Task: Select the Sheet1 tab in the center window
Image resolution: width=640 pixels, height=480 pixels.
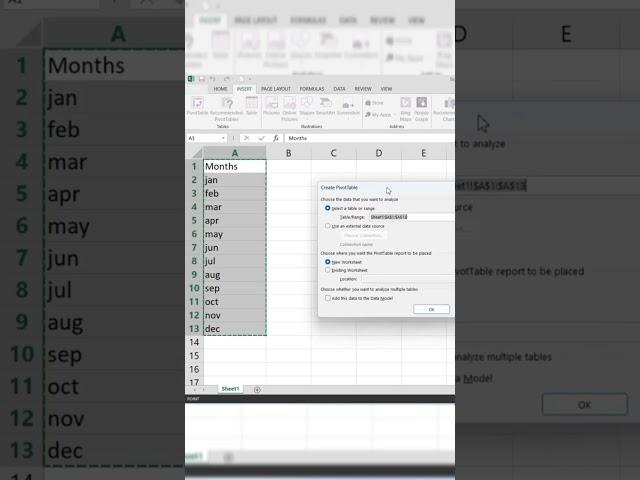Action: click(x=230, y=389)
